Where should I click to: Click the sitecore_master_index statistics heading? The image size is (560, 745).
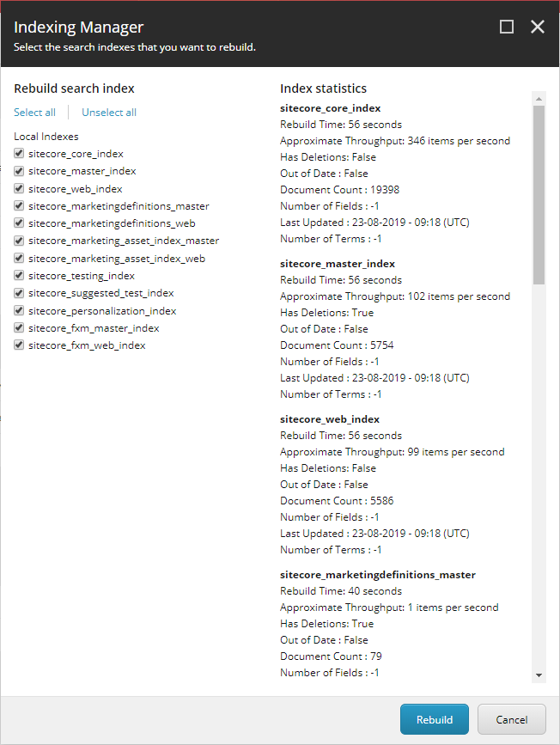tap(338, 264)
